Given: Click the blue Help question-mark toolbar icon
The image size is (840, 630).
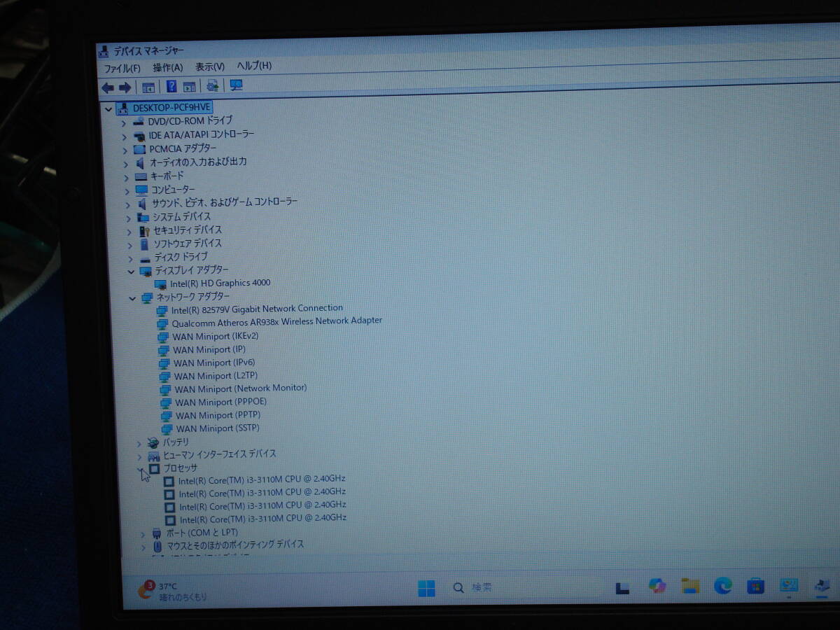Looking at the screenshot, I should pyautogui.click(x=171, y=87).
